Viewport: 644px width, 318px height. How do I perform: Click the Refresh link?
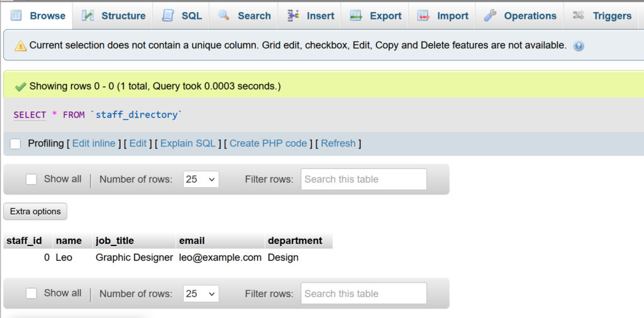[338, 144]
